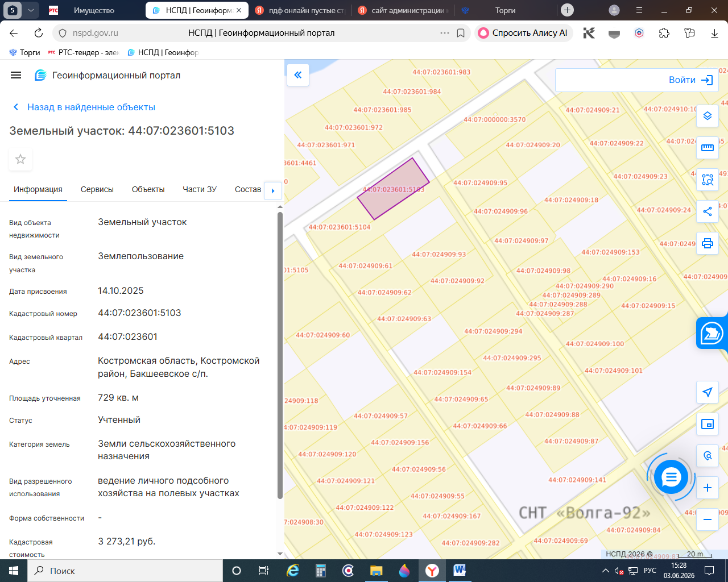Open a new browser tab
Image resolution: width=728 pixels, height=582 pixels.
pos(567,10)
